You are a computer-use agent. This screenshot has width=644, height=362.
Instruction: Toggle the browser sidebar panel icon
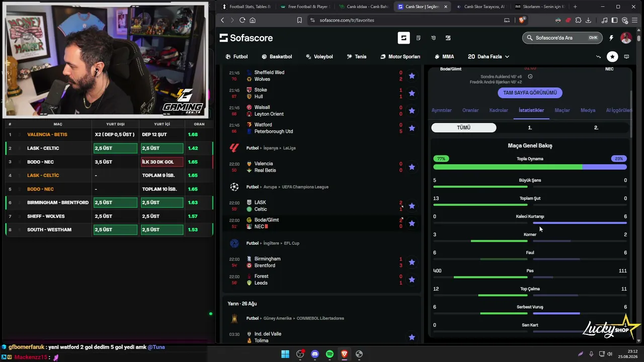pos(615,20)
